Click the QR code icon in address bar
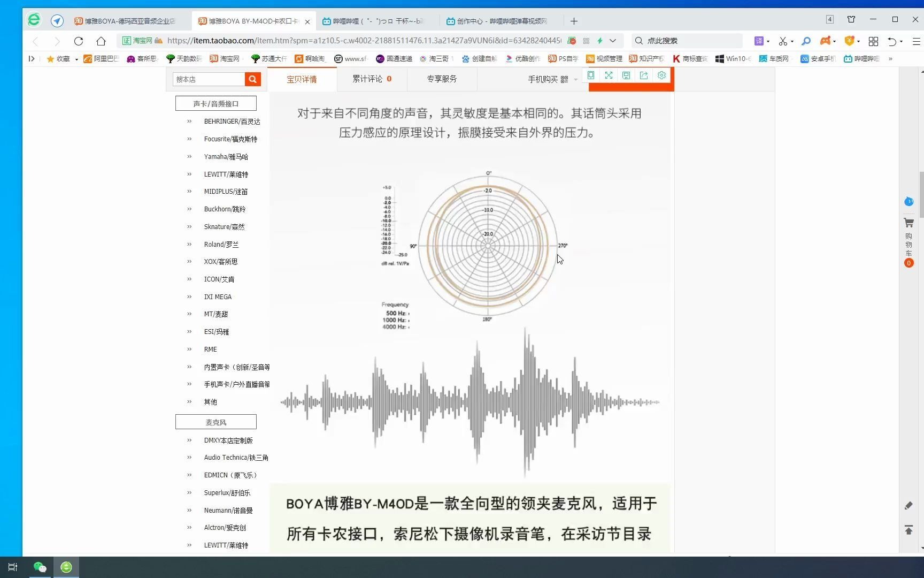 tap(586, 41)
